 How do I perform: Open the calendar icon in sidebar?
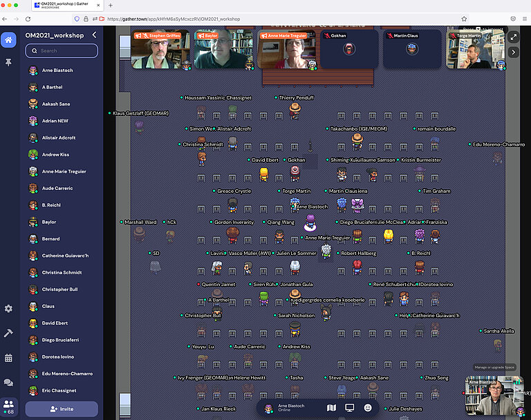[x=8, y=358]
